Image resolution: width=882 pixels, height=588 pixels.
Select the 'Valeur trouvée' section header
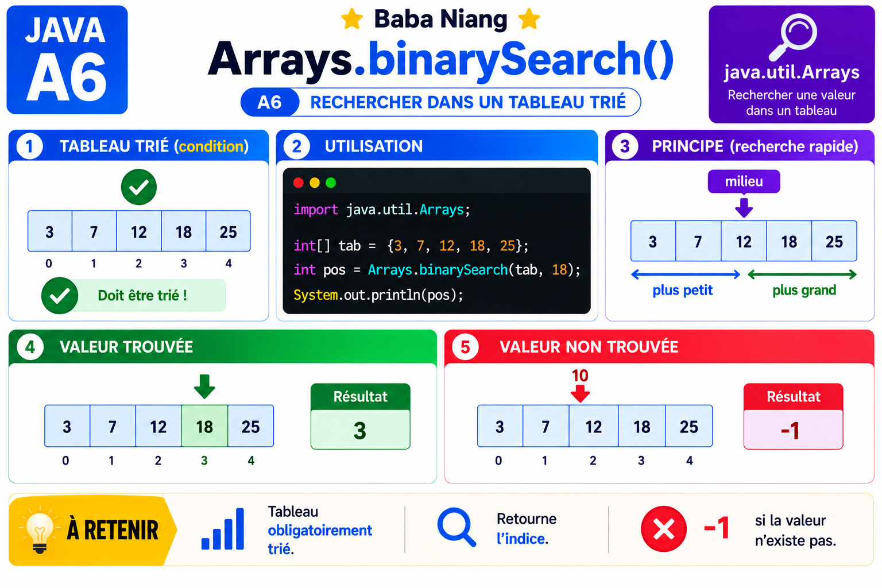tap(223, 347)
